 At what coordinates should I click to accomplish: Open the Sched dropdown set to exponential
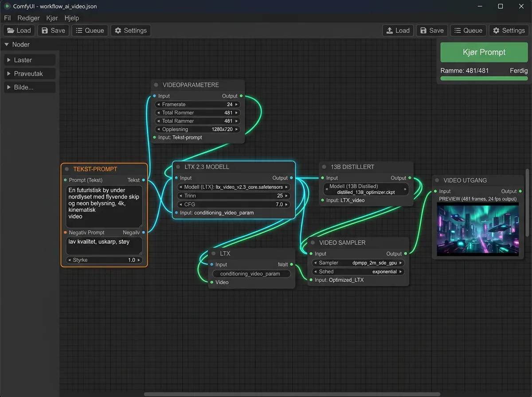(357, 271)
